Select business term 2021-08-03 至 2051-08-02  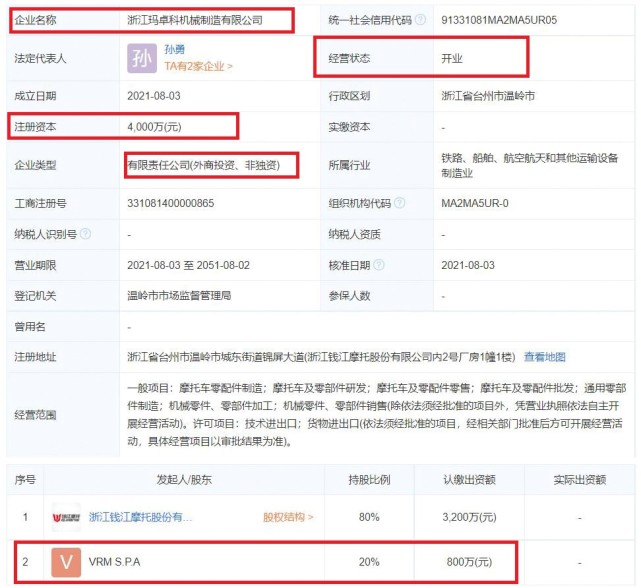pyautogui.click(x=188, y=265)
